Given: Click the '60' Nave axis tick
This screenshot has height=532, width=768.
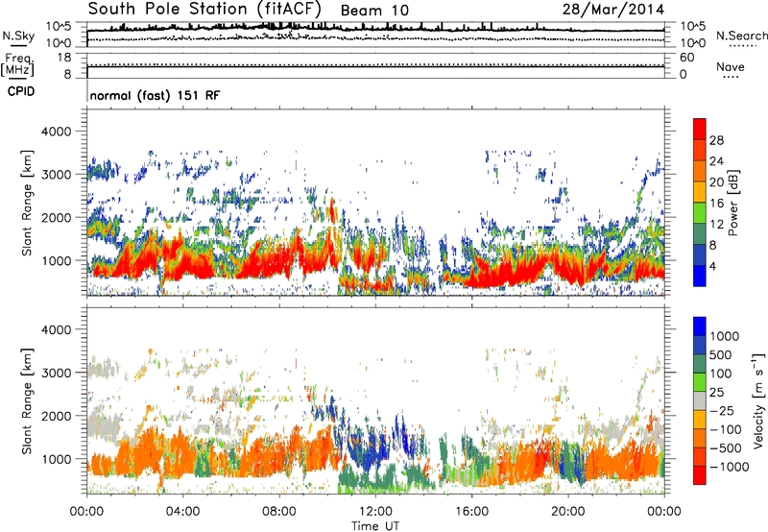Looking at the screenshot, I should [x=686, y=58].
